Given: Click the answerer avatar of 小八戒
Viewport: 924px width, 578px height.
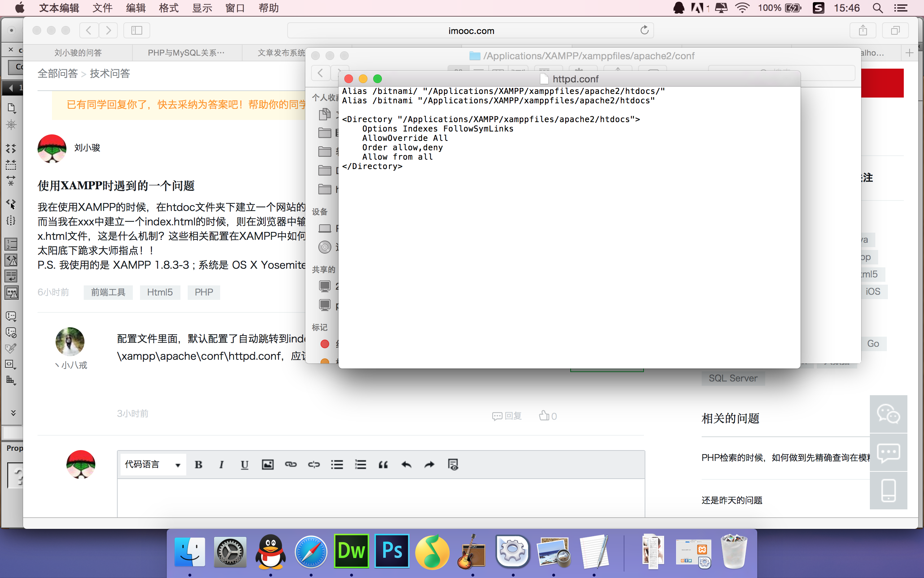Looking at the screenshot, I should point(70,341).
